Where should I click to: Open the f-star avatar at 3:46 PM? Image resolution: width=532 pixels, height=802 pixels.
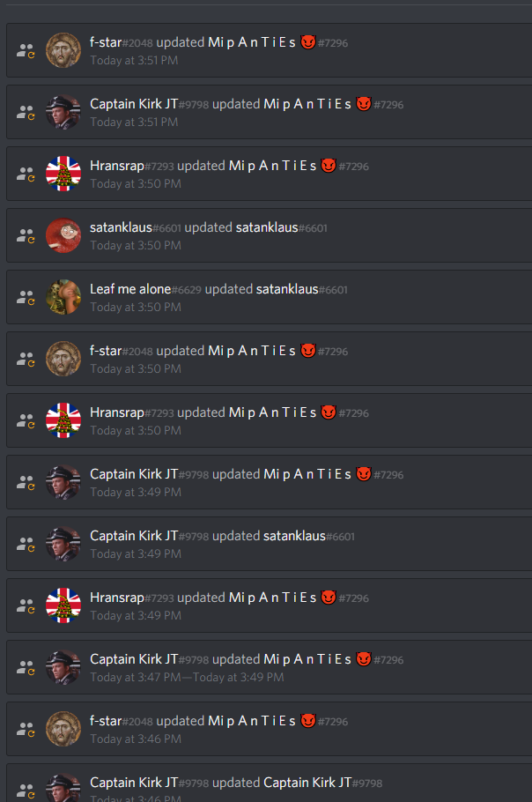coord(63,729)
